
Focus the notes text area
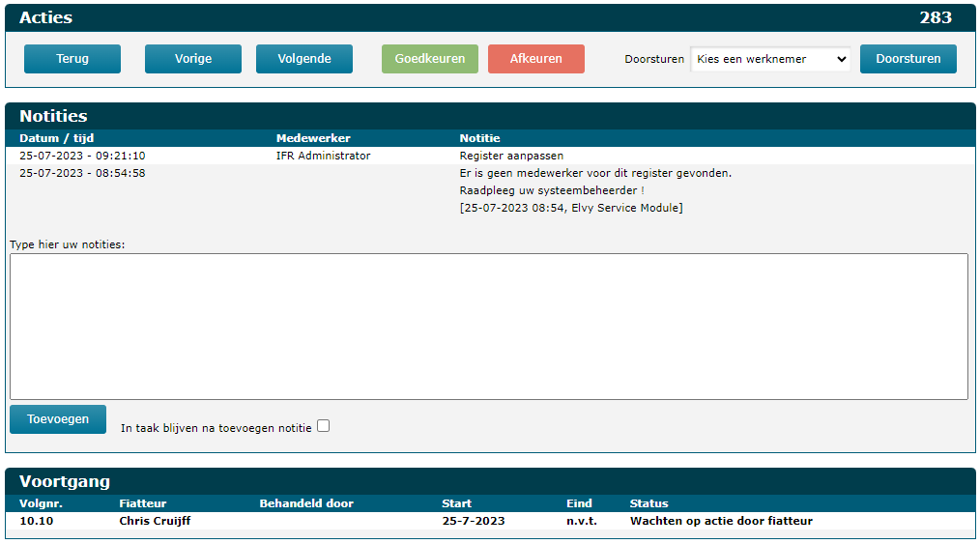(488, 326)
